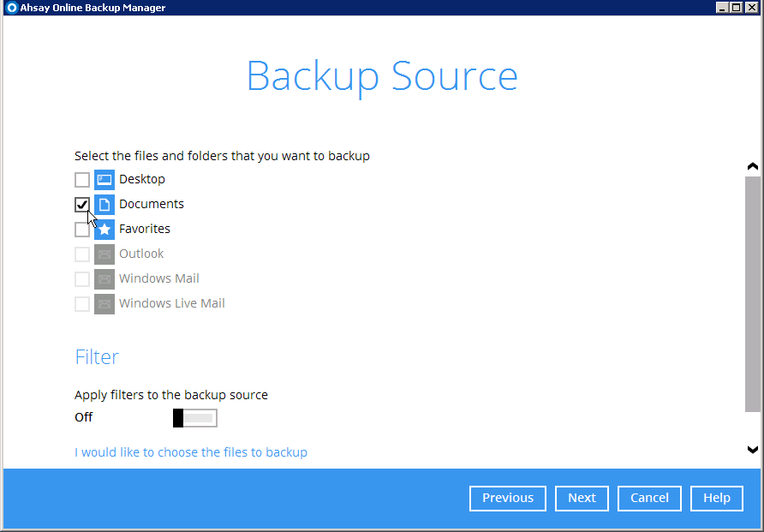Screen dimensions: 764x532
Task: Click the 'Favorites' label
Action: click(145, 229)
